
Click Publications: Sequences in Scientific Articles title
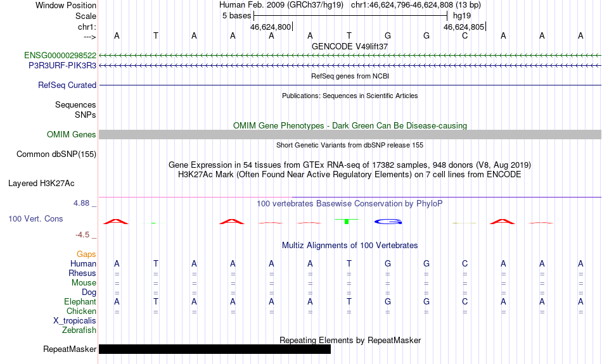click(x=350, y=96)
